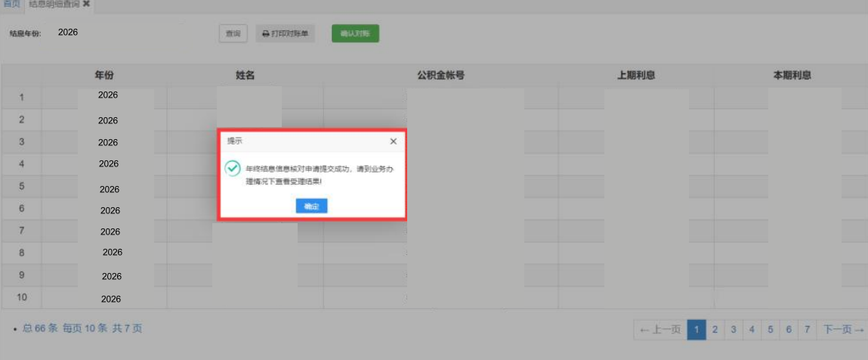Go to page 2
Viewport: 868px width, 360px height.
click(x=715, y=330)
